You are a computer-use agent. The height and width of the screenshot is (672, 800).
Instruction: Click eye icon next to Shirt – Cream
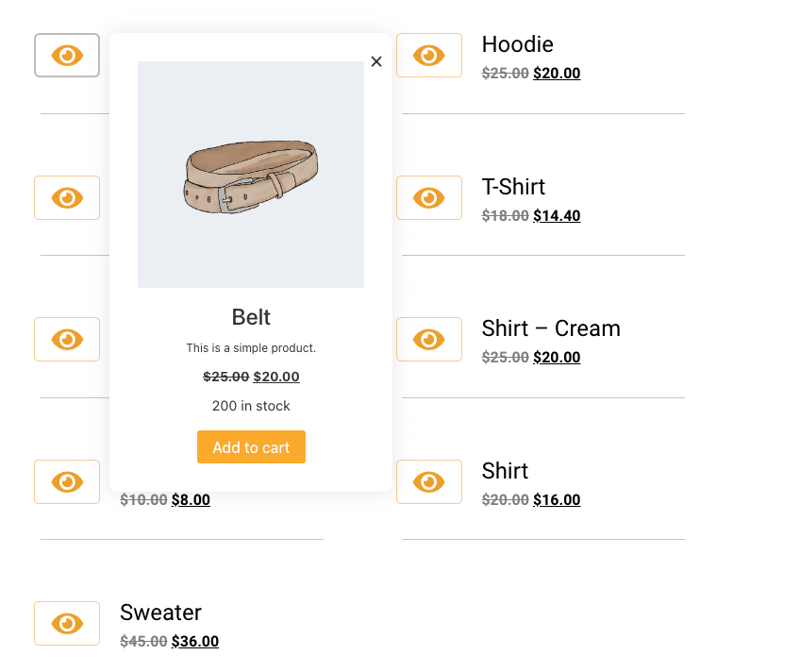pyautogui.click(x=429, y=340)
